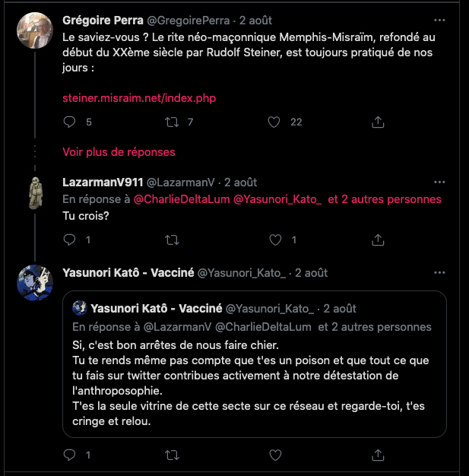Retweet Grégoire Perra's Memphis-Misraïm tweet

click(x=173, y=122)
